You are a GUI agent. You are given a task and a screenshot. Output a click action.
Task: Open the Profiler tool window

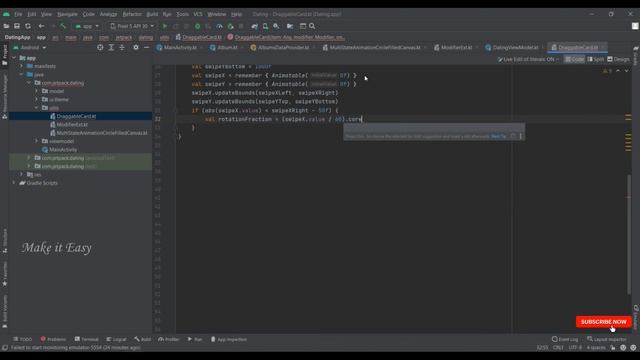(x=169, y=339)
